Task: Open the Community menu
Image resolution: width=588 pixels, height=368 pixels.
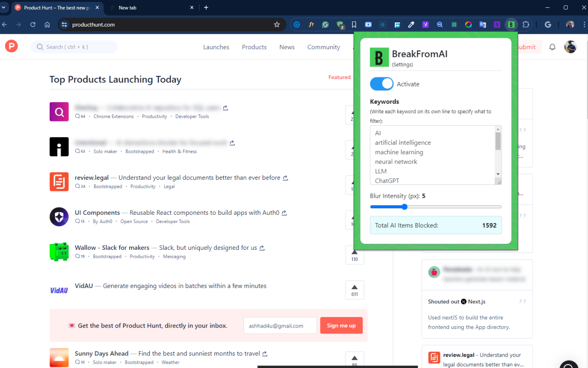Action: coord(324,47)
